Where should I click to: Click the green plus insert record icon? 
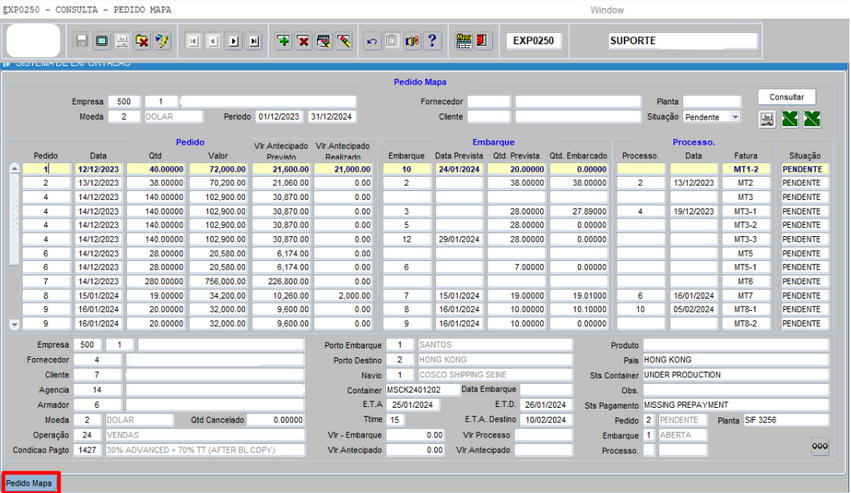(284, 41)
